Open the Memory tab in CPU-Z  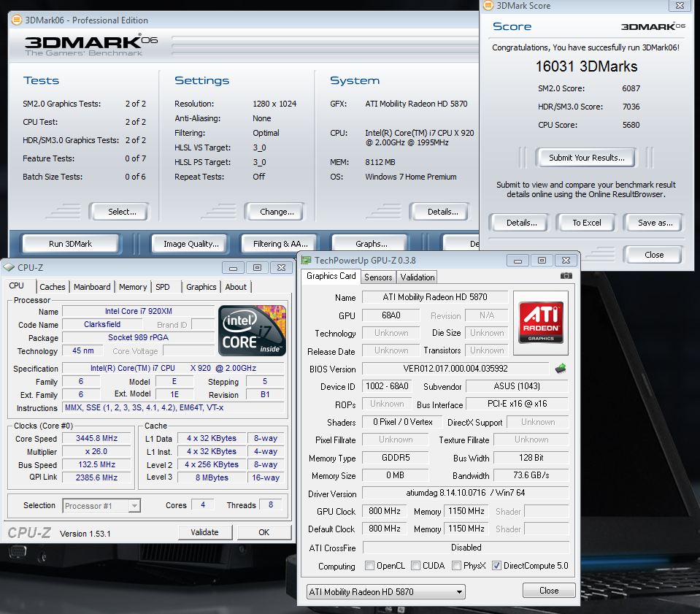pos(133,287)
